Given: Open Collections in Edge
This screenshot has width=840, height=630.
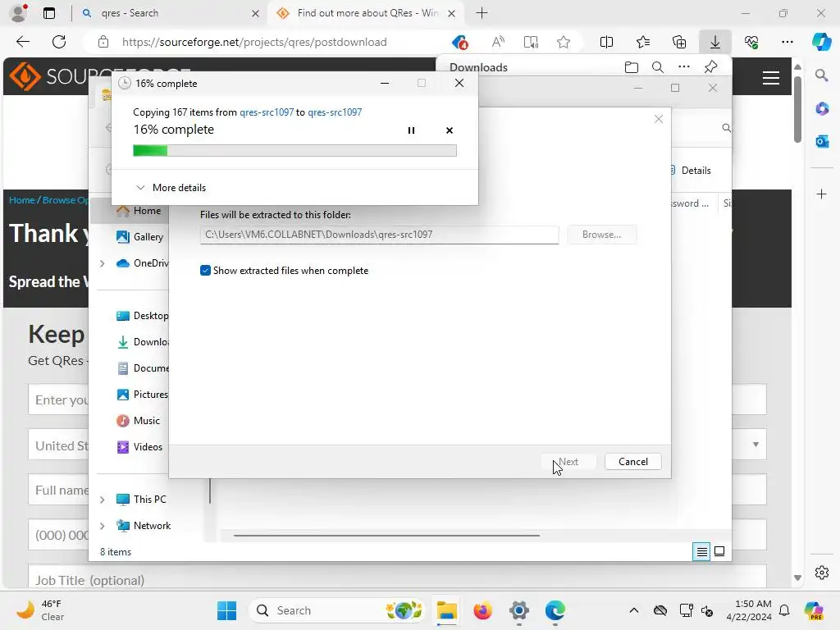Looking at the screenshot, I should 678,42.
